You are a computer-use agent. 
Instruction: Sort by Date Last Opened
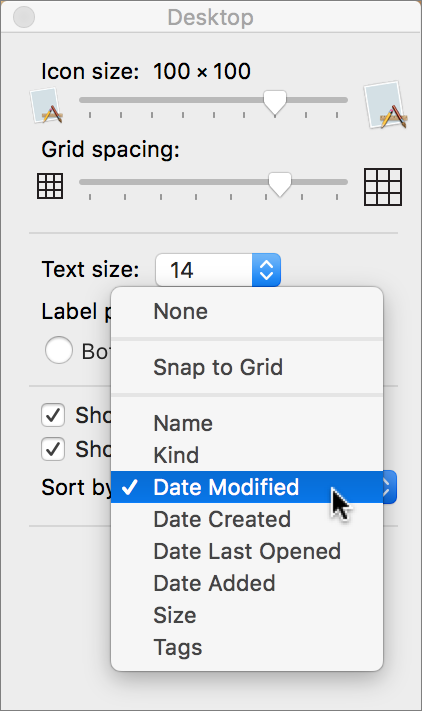coord(247,551)
